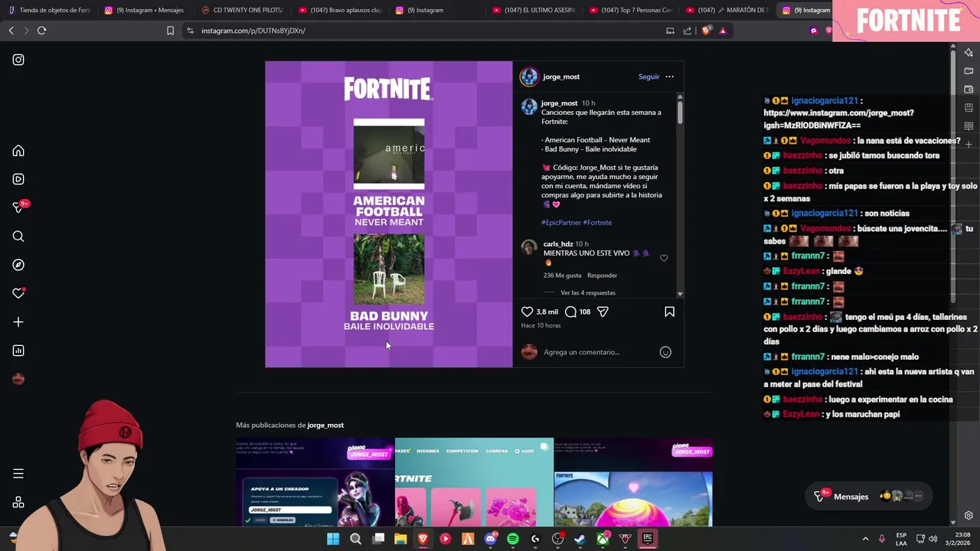Open the More hamburger menu in sidebar
This screenshot has width=980, height=551.
(18, 474)
